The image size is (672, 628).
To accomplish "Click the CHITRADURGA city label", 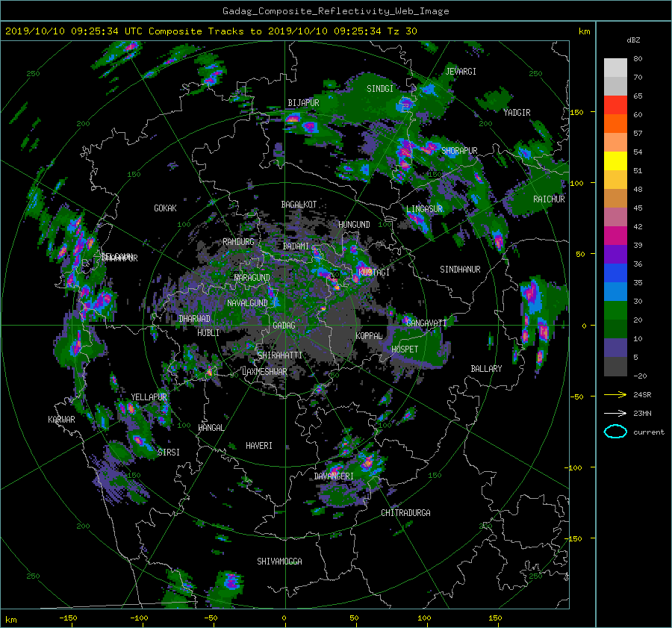I will tap(406, 513).
